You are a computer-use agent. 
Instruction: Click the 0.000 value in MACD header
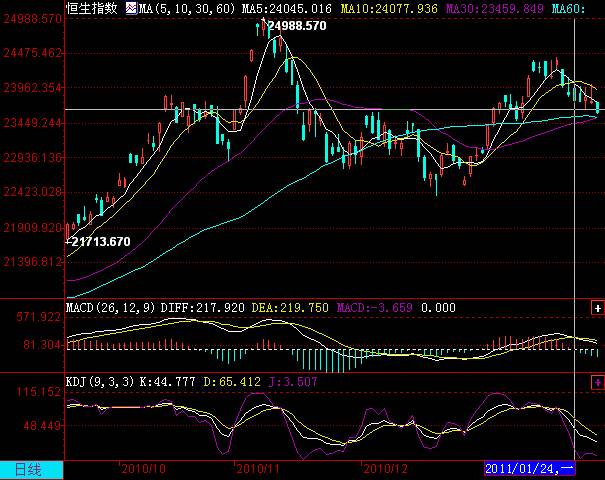(x=438, y=308)
